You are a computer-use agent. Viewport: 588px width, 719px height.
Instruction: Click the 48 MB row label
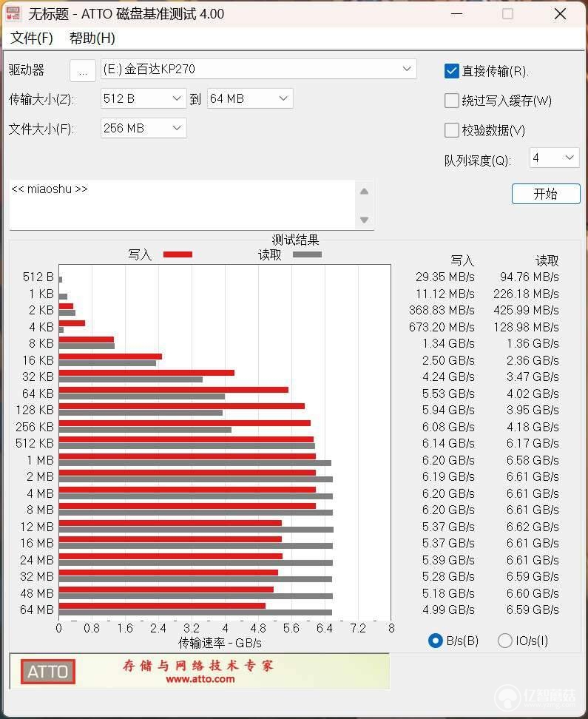point(37,593)
